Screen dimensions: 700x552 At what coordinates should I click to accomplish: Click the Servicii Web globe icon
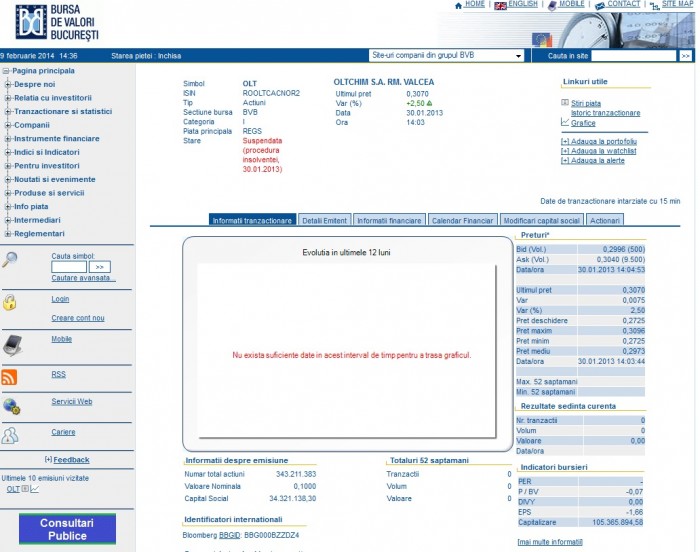click(x=11, y=406)
